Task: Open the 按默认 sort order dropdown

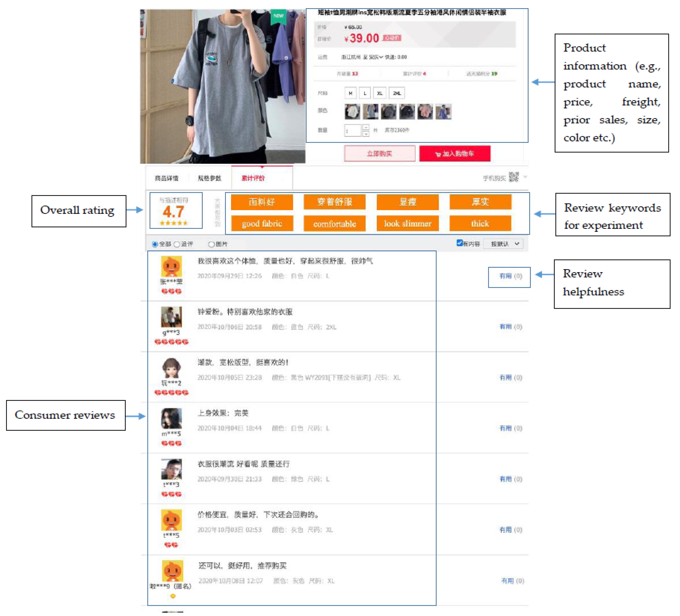Action: coord(504,244)
